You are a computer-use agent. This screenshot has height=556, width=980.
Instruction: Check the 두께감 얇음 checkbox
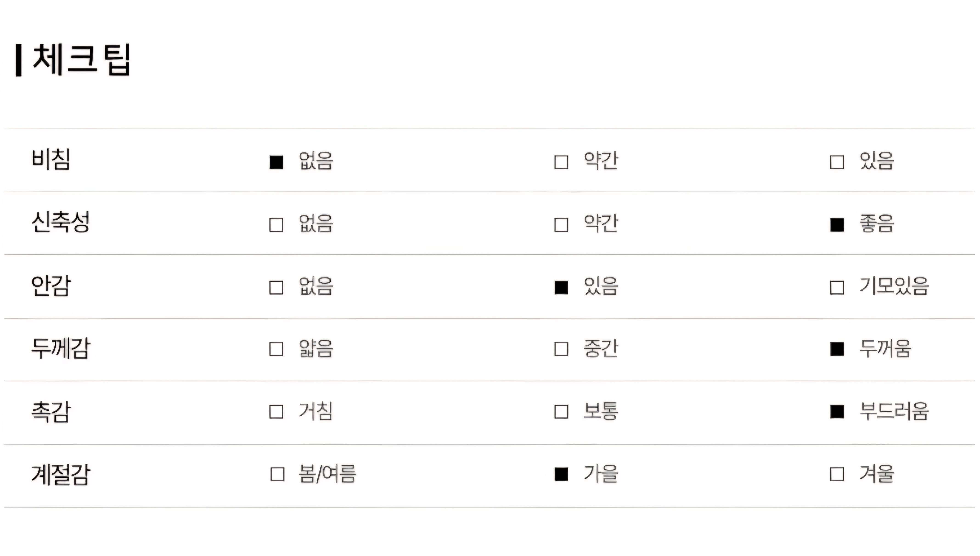click(276, 349)
